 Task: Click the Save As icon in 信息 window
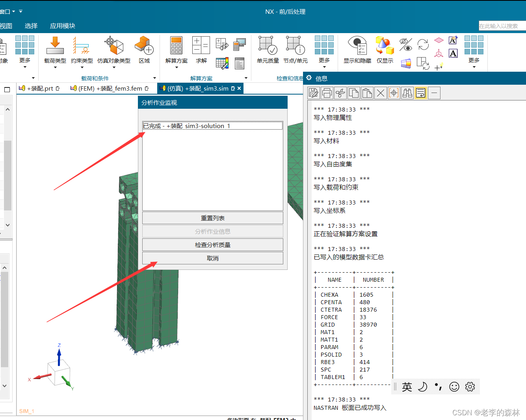pyautogui.click(x=314, y=93)
